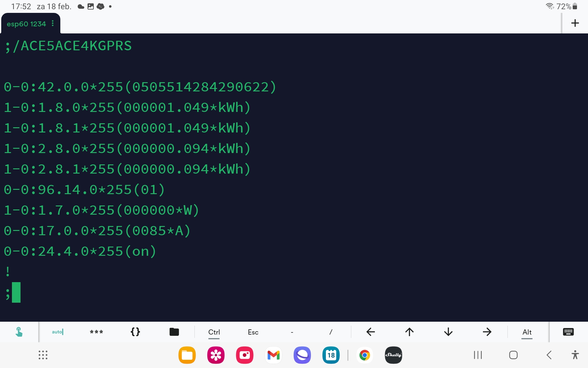Launch the red Camera app
Screen dimensions: 588x368
pyautogui.click(x=244, y=355)
